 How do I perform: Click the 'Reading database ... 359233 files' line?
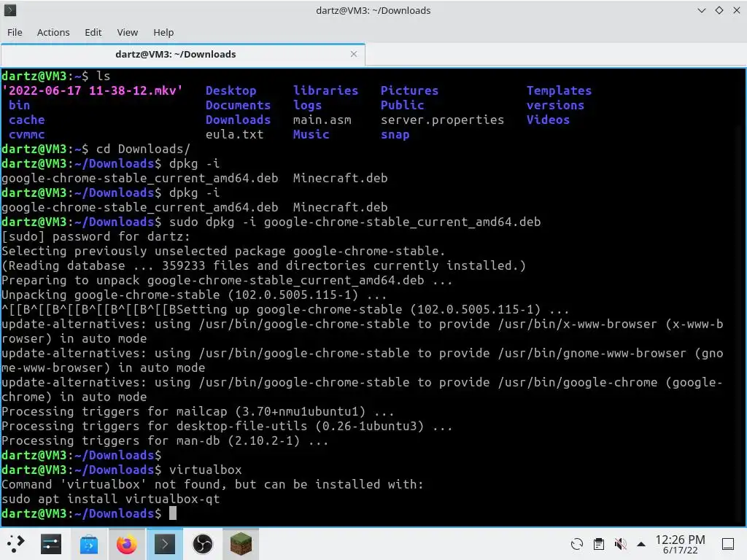click(x=263, y=265)
